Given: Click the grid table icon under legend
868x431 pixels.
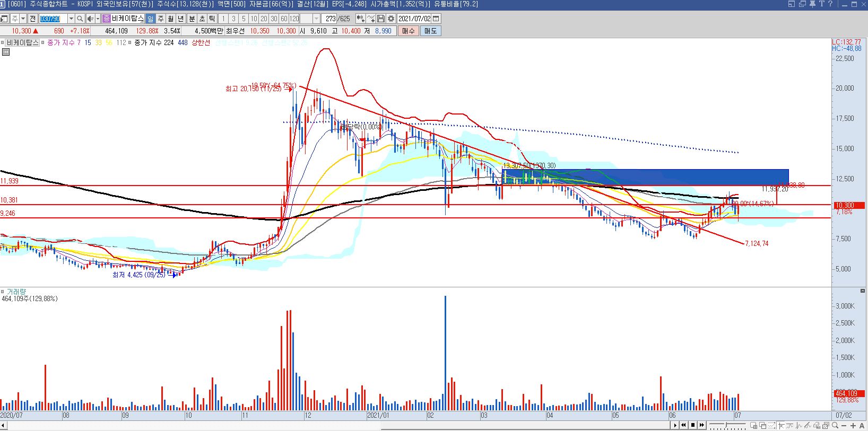Looking at the screenshot, I should [x=6, y=52].
